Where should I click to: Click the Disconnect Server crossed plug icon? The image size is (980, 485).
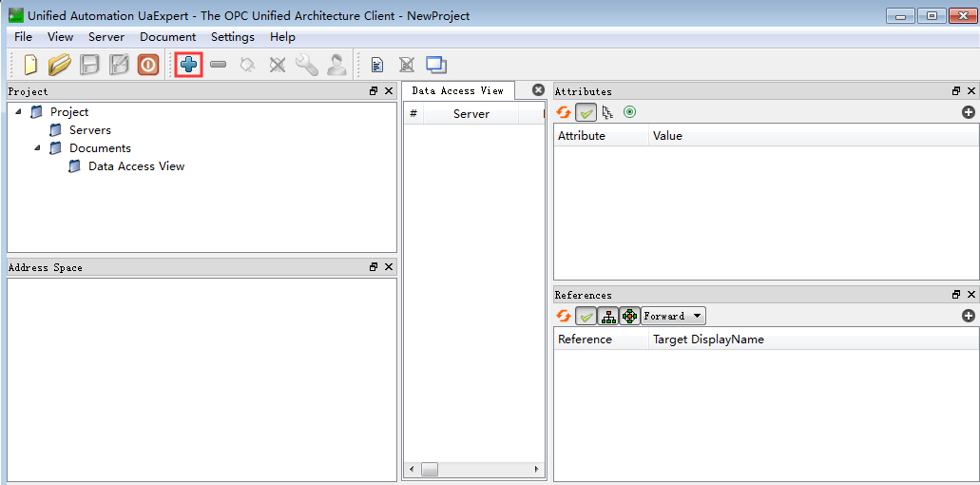tap(278, 65)
